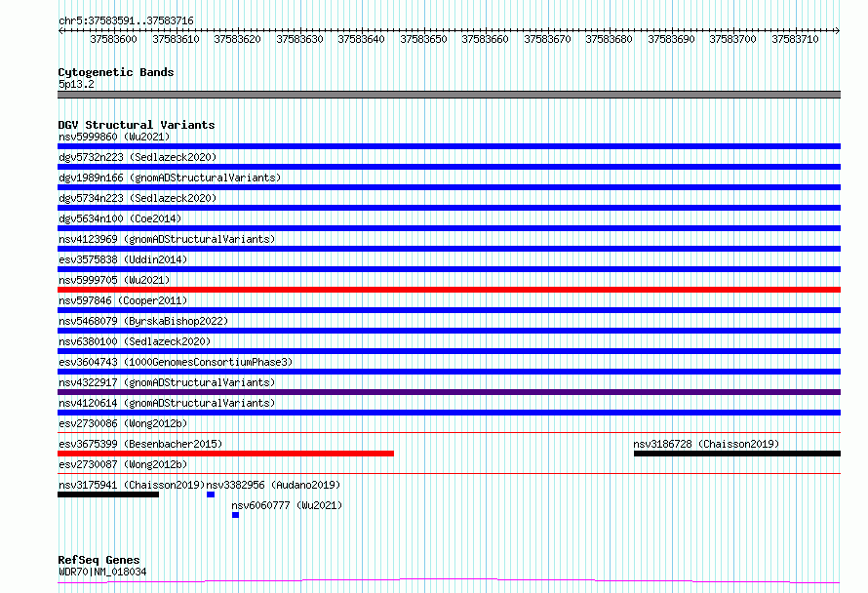868x593 pixels.
Task: Open variant nsv5999860 (Wu2021) label
Action: [114, 137]
